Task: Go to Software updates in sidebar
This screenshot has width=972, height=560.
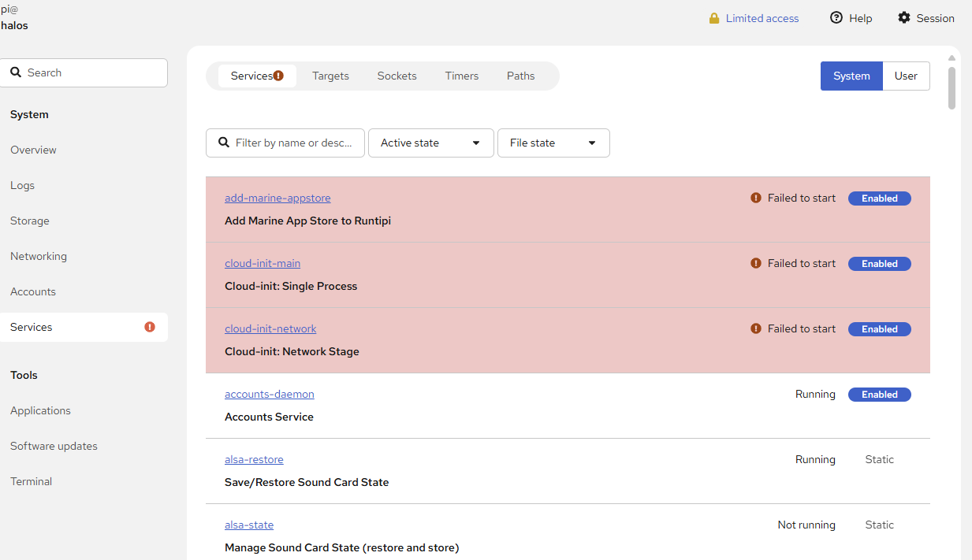Action: (54, 446)
